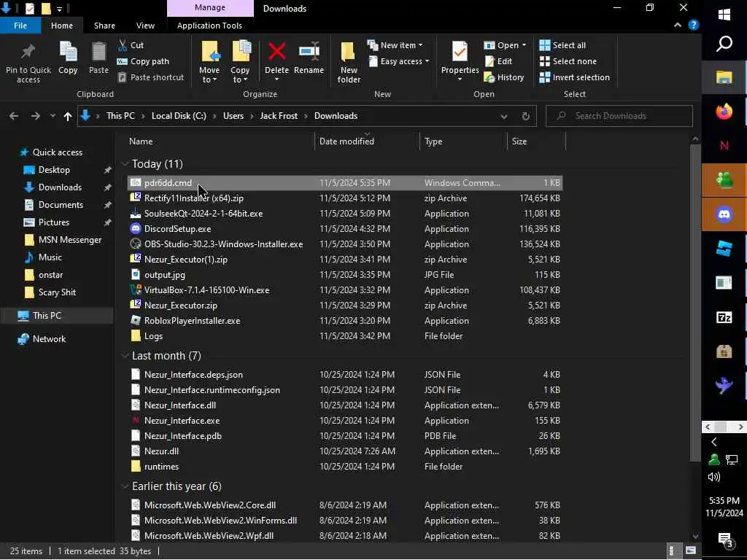The width and height of the screenshot is (747, 560).
Task: Open the File menu tab
Action: [x=20, y=26]
